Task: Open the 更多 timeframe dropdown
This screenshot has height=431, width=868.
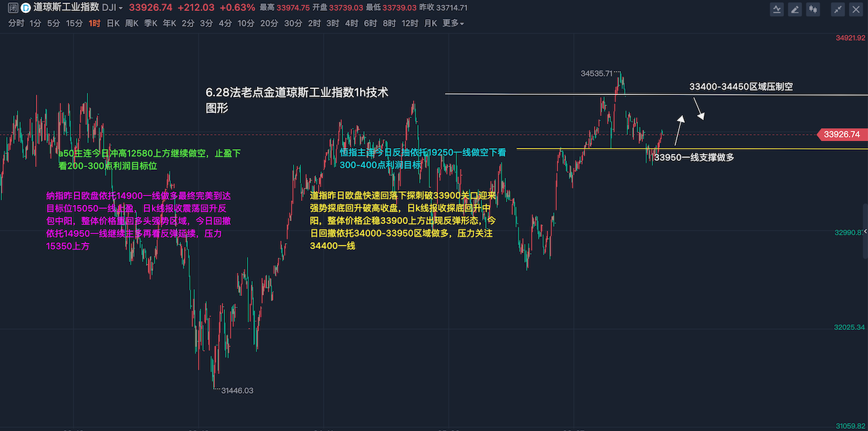Action: 453,23
